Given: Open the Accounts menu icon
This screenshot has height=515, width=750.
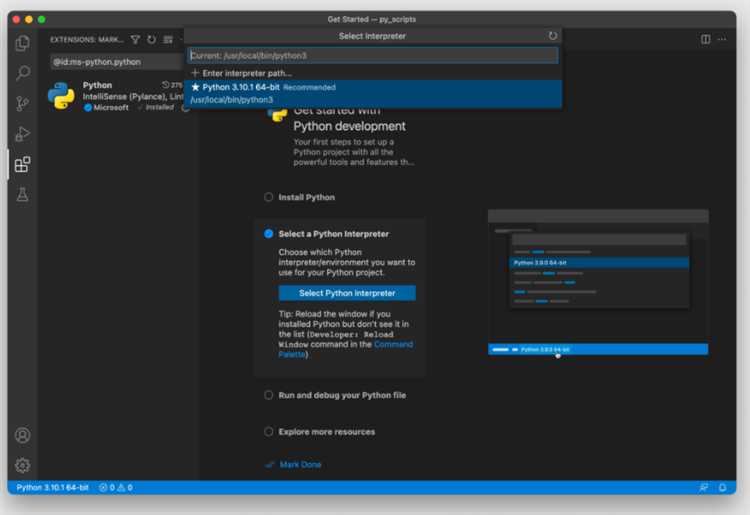Looking at the screenshot, I should 22,435.
